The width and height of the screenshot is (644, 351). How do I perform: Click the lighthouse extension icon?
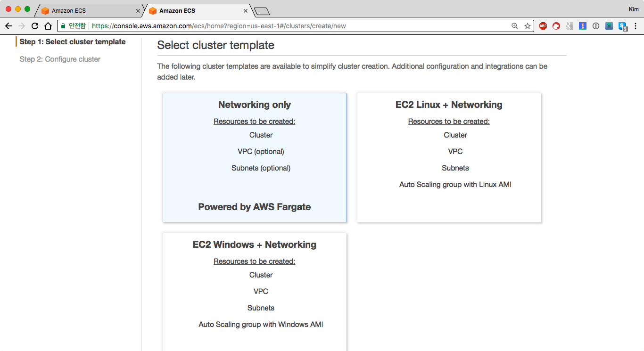click(583, 26)
